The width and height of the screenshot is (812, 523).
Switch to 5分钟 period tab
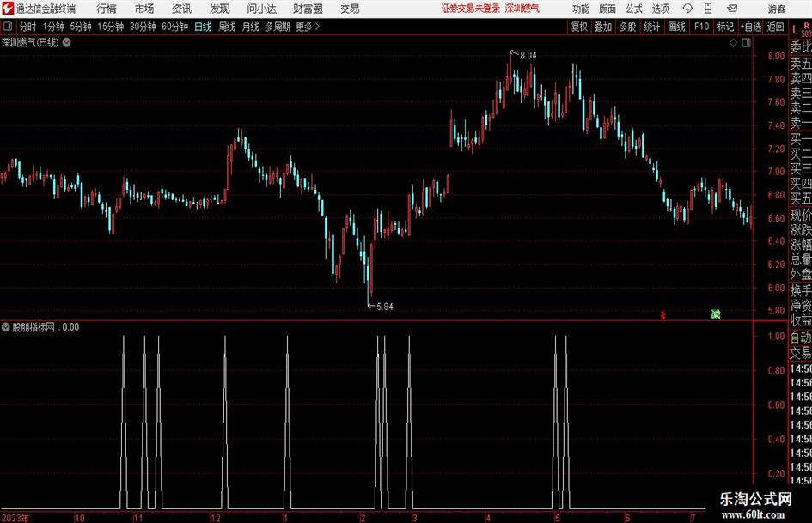click(81, 27)
